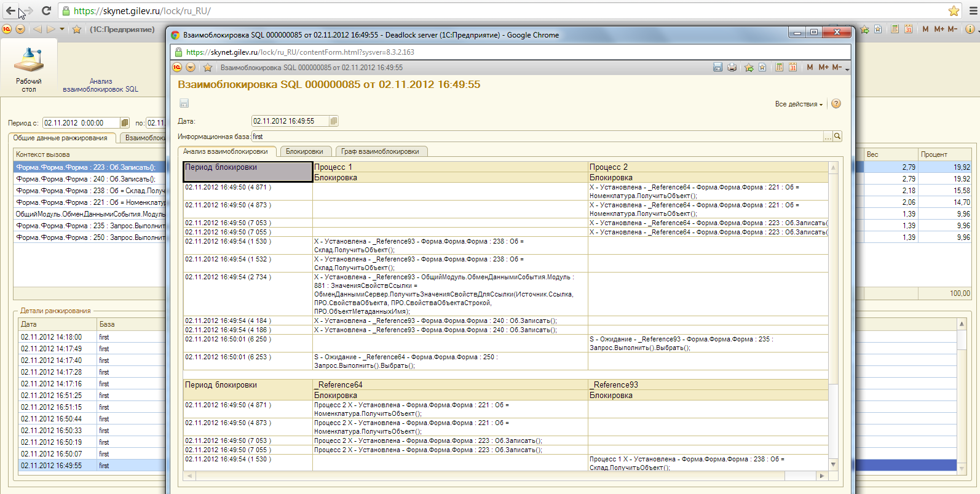Click right arrow of the popup's horizontal scrollbar
The width and height of the screenshot is (980, 494).
tap(822, 476)
